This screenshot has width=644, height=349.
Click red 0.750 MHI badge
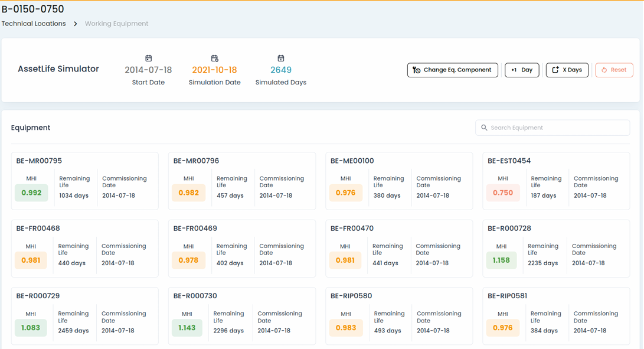click(503, 193)
